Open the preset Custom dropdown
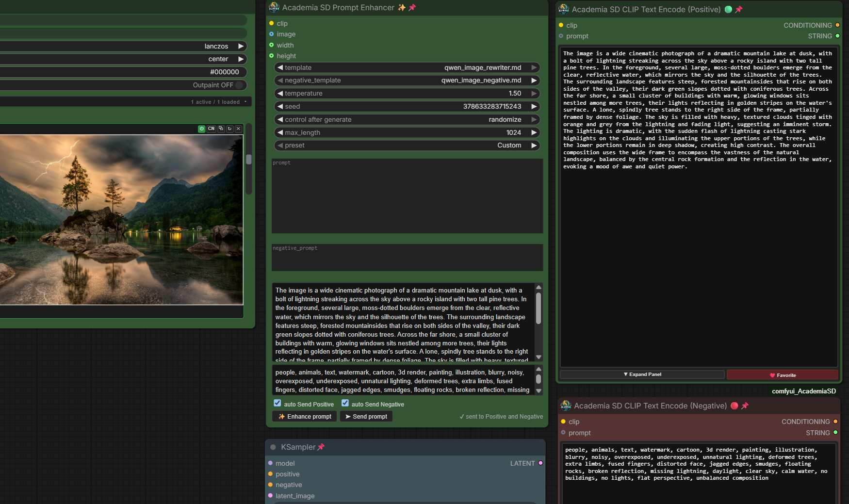849x504 pixels. coord(407,146)
